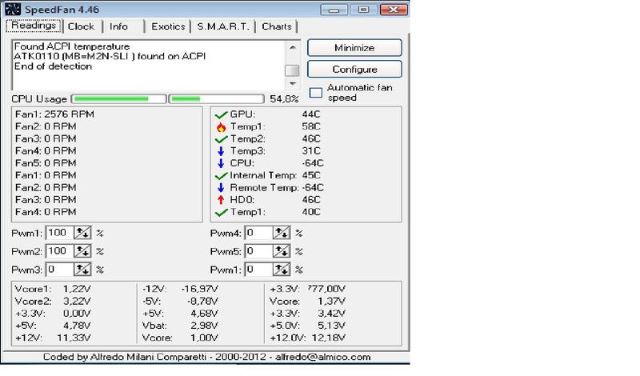The height and width of the screenshot is (376, 640).
Task: Click the Configure button
Action: click(354, 69)
